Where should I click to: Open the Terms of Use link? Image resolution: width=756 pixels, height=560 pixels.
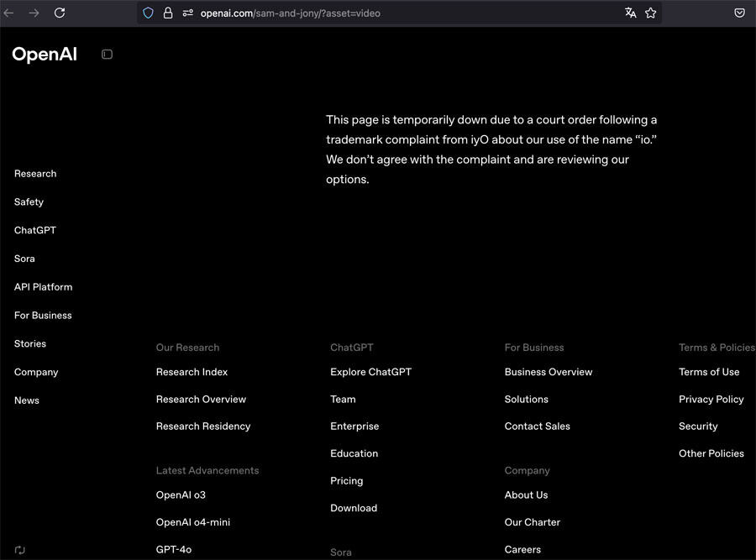click(x=709, y=372)
